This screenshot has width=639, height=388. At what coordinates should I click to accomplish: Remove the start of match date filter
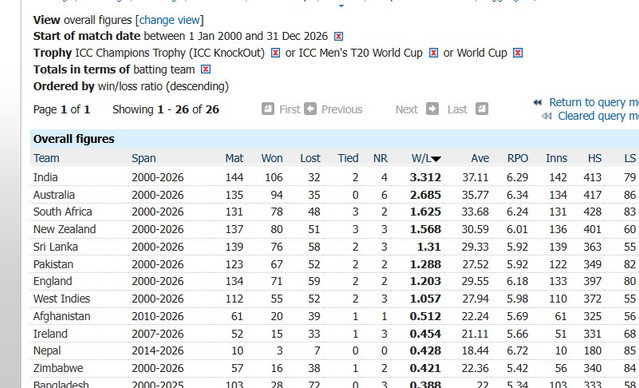pos(338,37)
